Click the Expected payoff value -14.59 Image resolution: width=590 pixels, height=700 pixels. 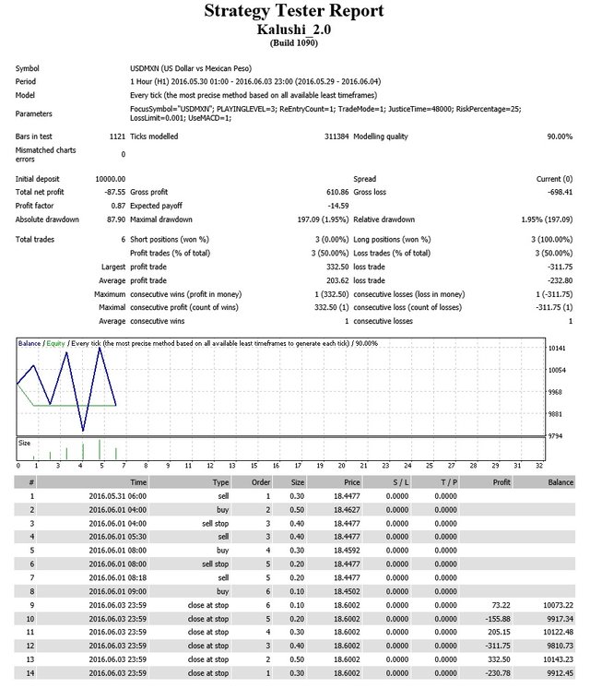(338, 206)
